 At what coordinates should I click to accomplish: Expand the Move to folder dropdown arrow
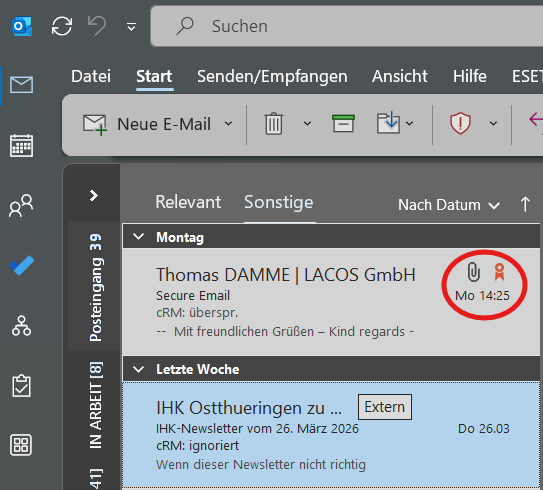point(409,124)
